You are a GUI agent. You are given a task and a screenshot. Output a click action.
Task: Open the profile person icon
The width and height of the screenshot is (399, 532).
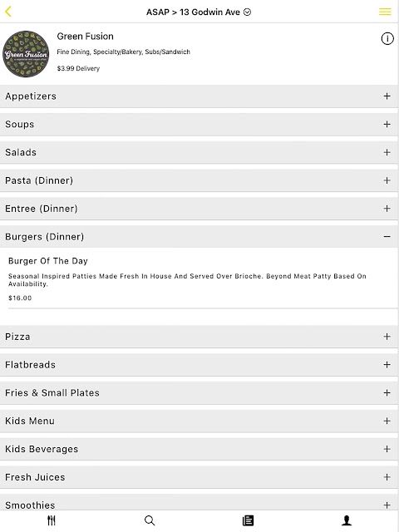347,520
